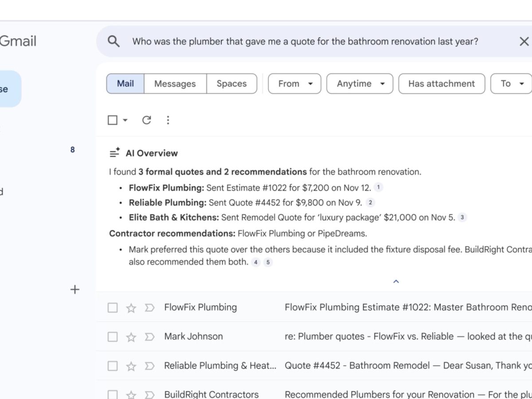Open citation 1 for FlowFix estimate

pos(378,188)
